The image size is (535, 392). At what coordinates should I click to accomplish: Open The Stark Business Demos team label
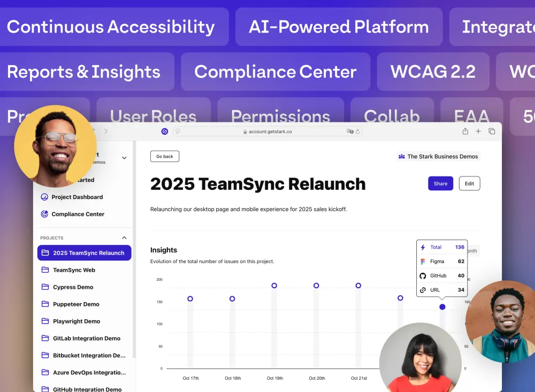pos(439,157)
